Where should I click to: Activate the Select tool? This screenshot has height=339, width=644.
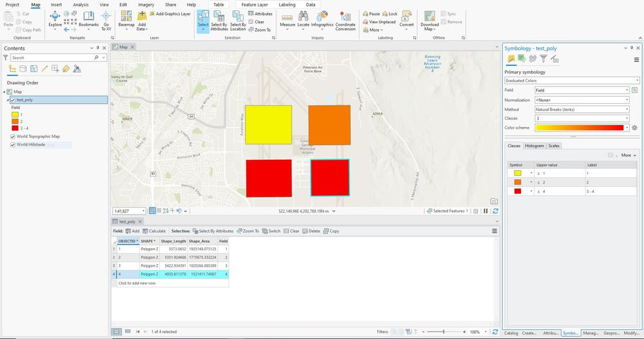tap(203, 21)
